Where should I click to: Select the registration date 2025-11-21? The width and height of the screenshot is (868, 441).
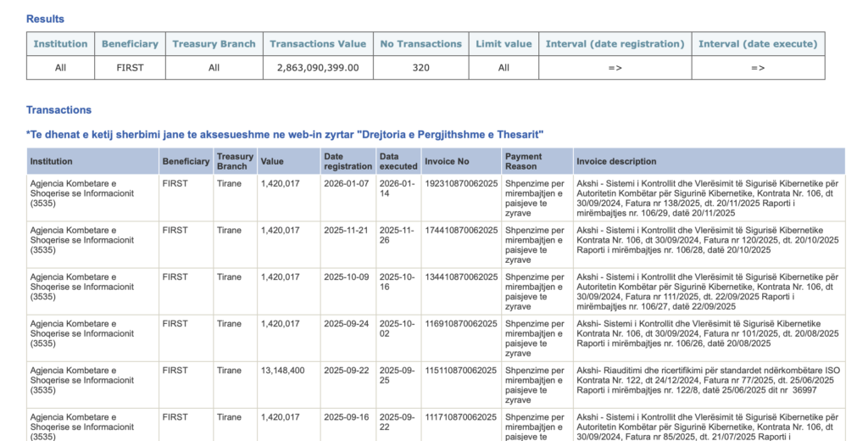(x=347, y=230)
